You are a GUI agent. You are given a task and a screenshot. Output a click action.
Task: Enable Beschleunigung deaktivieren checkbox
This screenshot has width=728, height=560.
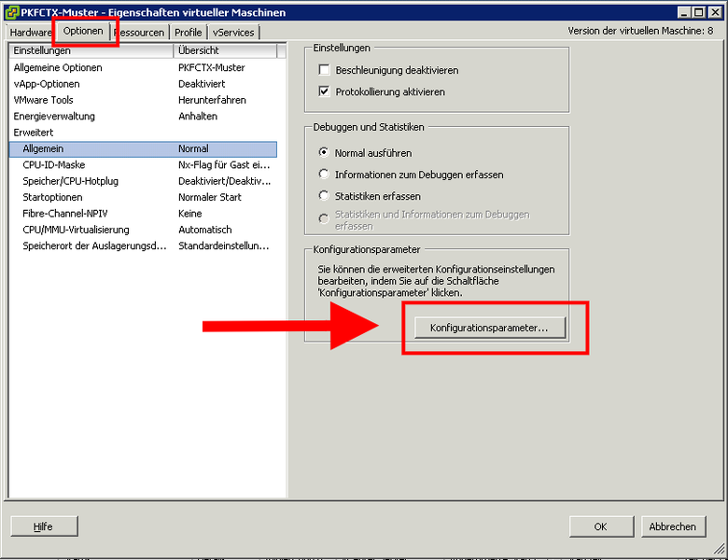click(325, 70)
